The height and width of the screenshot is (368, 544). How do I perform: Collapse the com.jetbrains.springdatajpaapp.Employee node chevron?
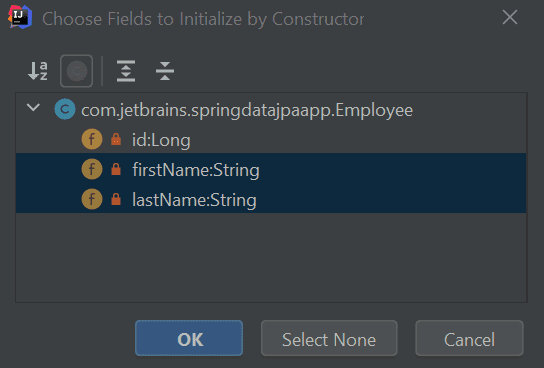tap(33, 108)
